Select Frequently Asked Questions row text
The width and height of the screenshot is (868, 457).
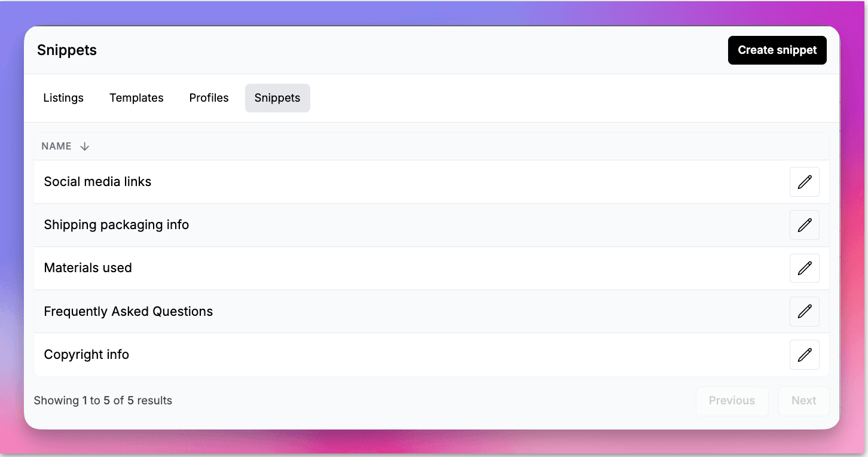129,312
